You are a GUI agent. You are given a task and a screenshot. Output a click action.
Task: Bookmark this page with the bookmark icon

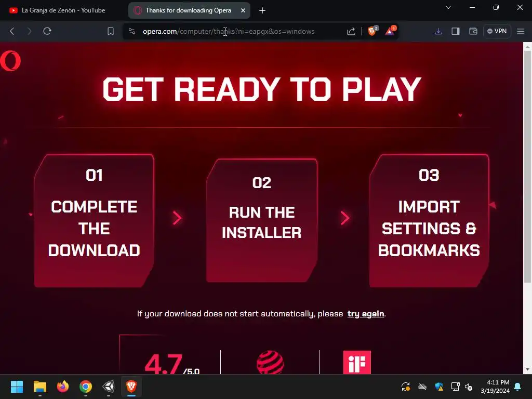[x=111, y=31]
